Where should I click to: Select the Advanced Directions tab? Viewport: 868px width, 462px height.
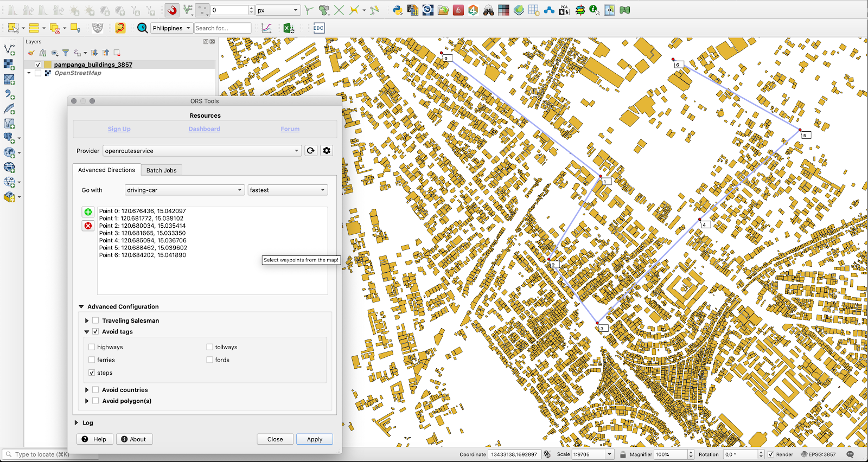click(x=106, y=170)
